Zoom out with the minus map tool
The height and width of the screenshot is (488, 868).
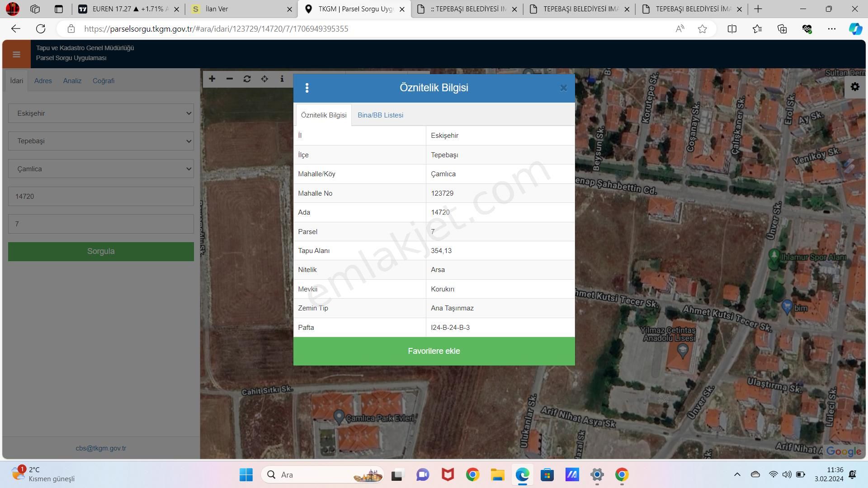point(230,79)
